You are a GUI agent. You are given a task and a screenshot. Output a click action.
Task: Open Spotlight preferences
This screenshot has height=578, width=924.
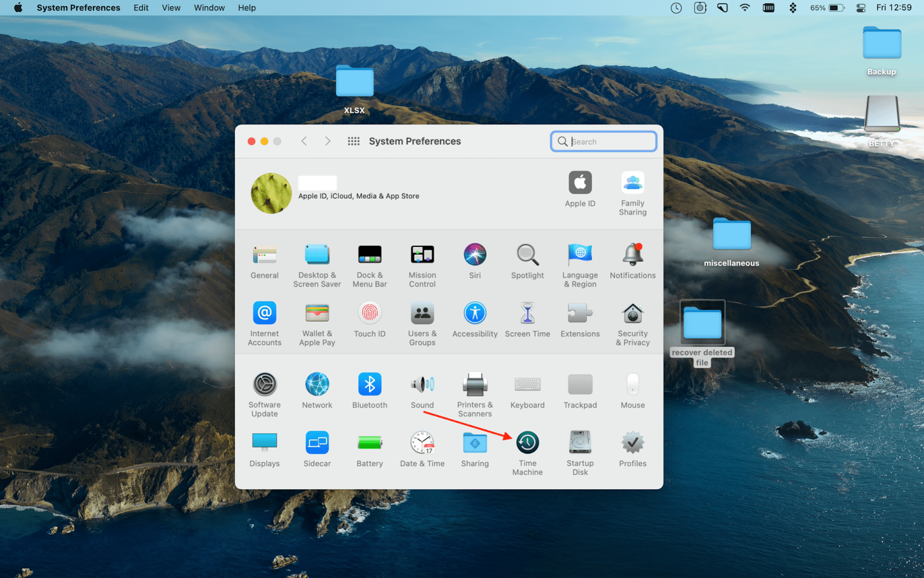[x=527, y=261]
